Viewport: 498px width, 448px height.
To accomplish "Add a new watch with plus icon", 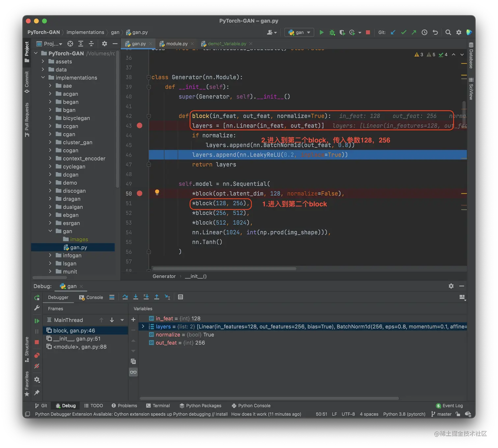I will [x=133, y=320].
